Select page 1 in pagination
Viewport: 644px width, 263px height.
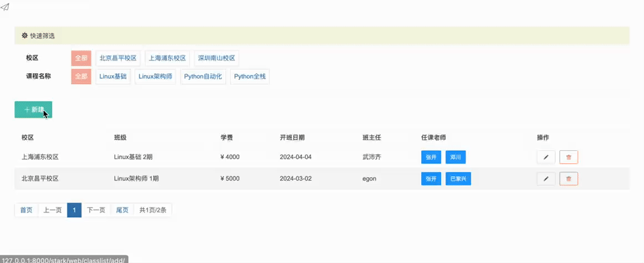[74, 210]
